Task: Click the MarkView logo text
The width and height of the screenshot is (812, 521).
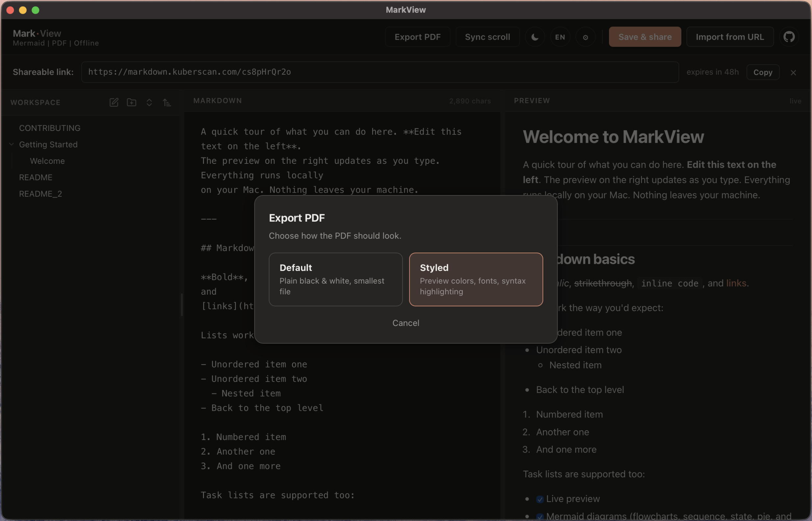Action: tap(37, 33)
